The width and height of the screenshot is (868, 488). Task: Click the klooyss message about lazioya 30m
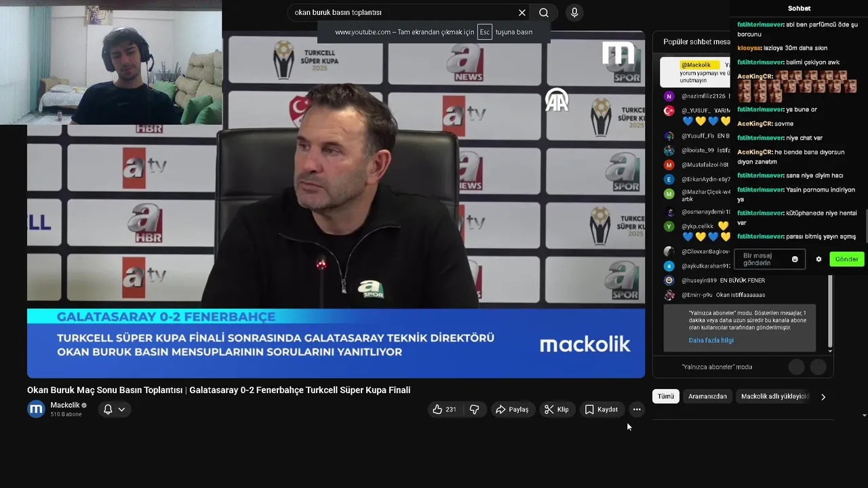[x=783, y=48]
